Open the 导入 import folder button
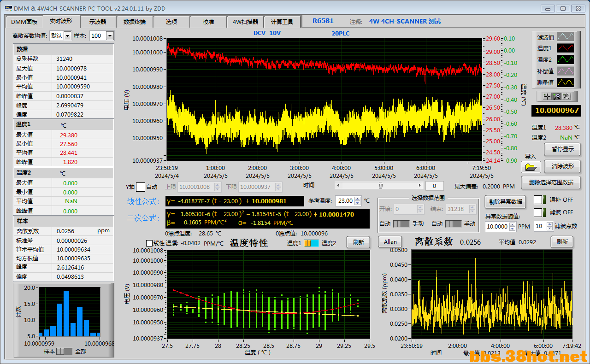Image resolution: width=590 pixels, height=364 pixels. click(531, 167)
